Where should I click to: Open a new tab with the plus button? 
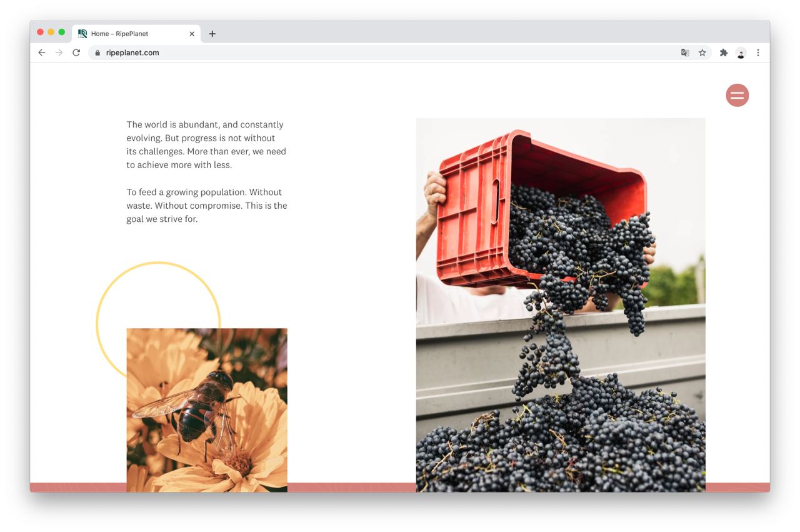212,34
